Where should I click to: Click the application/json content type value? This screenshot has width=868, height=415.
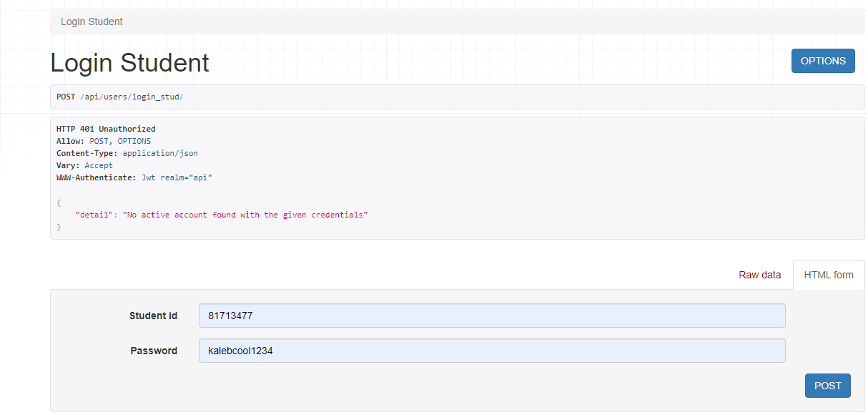160,153
